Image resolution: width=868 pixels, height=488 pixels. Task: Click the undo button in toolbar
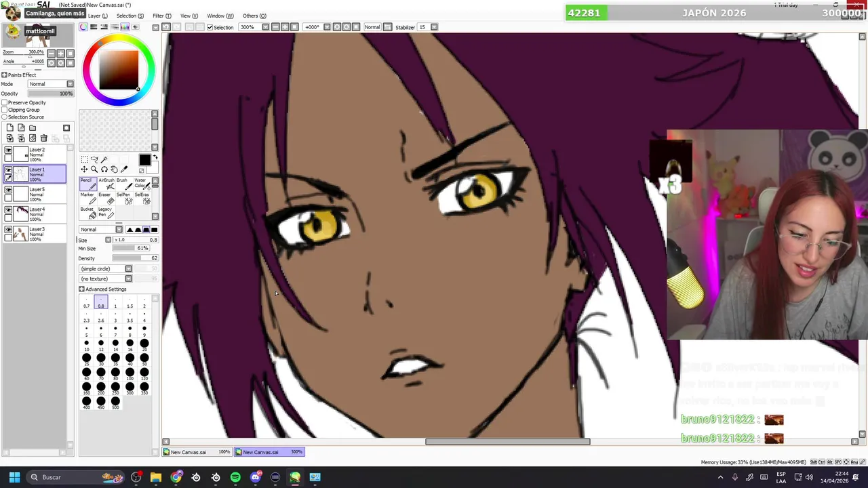[x=166, y=27]
